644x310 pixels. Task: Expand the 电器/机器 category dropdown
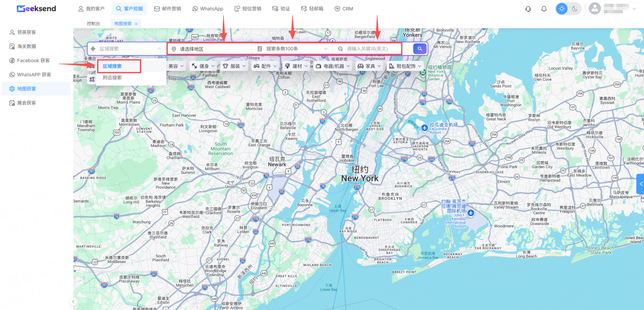333,66
